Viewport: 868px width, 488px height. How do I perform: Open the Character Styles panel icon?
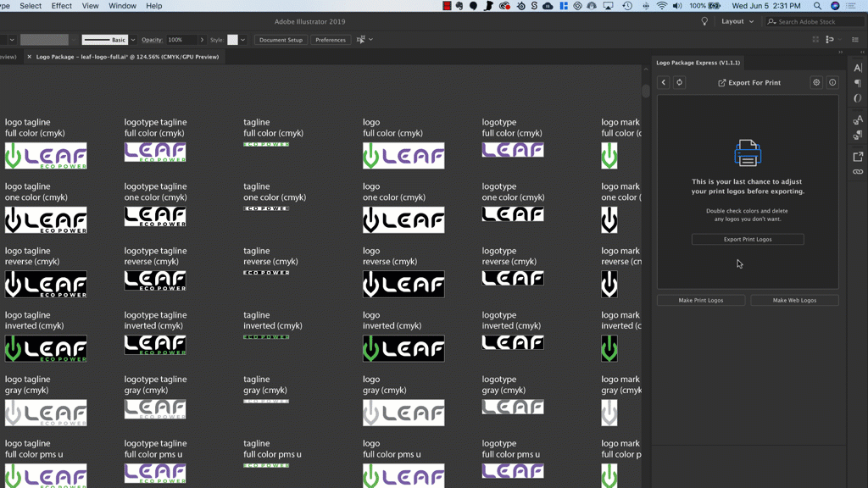tap(858, 120)
